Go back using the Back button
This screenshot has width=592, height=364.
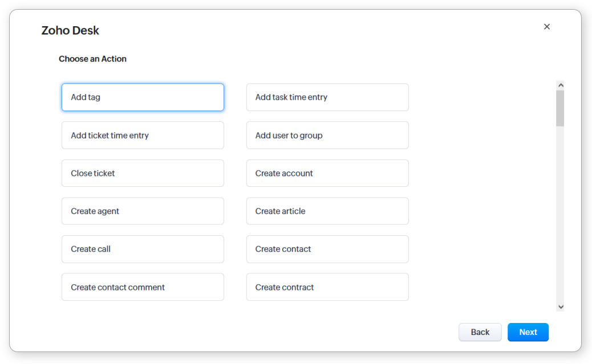pyautogui.click(x=480, y=332)
